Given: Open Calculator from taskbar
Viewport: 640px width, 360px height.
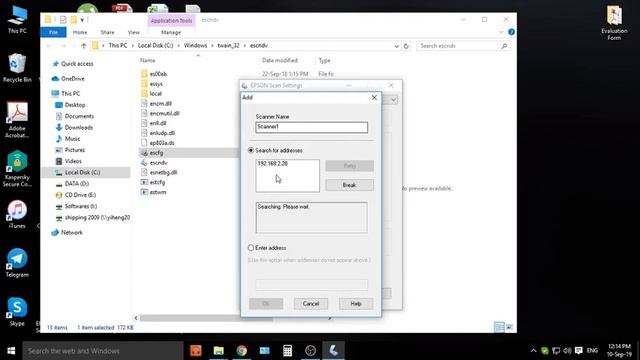Looking at the screenshot, I should pos(287,351).
